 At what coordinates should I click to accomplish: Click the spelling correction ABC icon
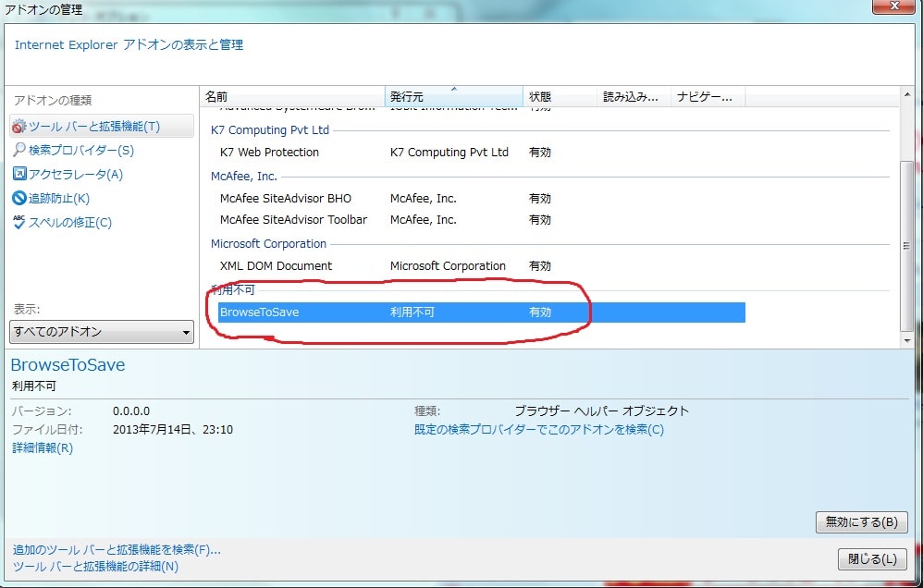point(18,222)
